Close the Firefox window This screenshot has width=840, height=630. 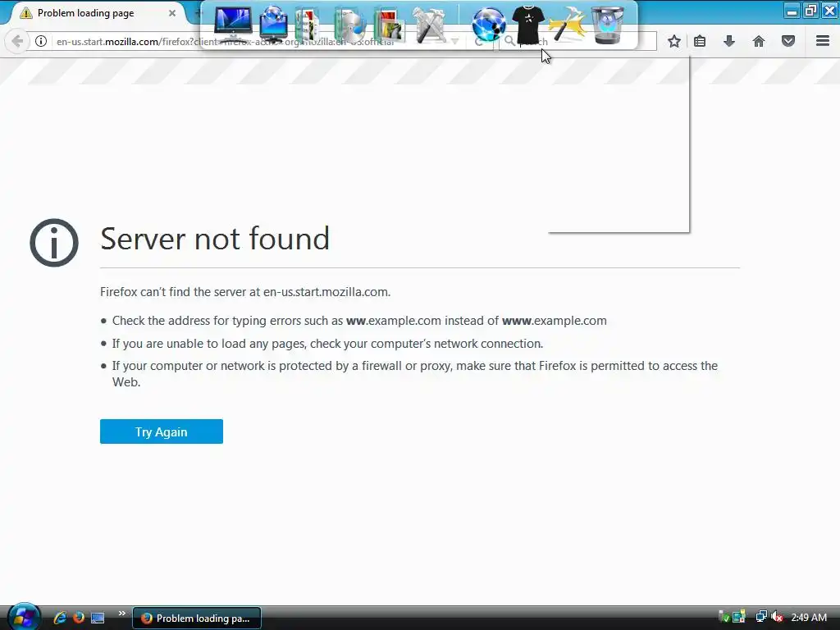click(830, 10)
